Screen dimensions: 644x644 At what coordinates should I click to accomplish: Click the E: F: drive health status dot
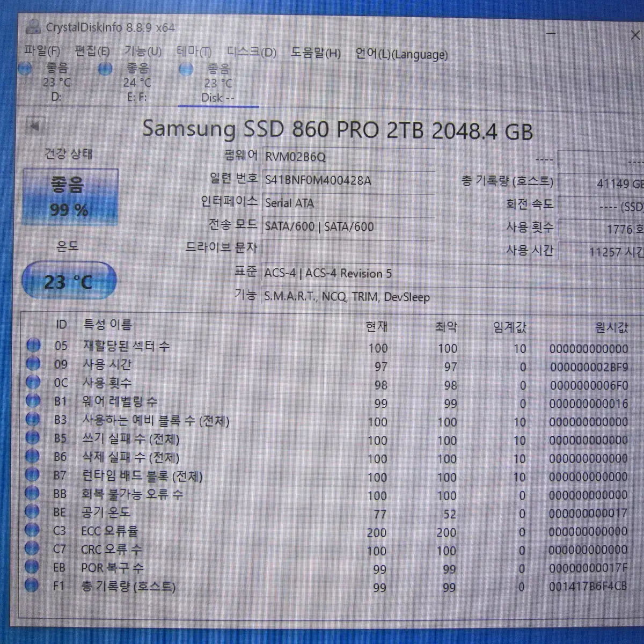[106, 69]
